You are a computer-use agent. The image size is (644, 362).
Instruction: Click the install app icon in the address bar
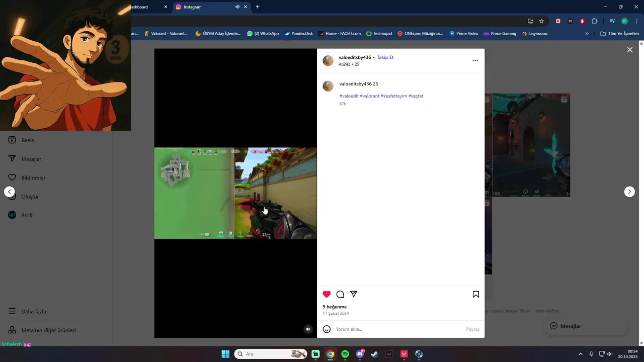click(x=530, y=21)
